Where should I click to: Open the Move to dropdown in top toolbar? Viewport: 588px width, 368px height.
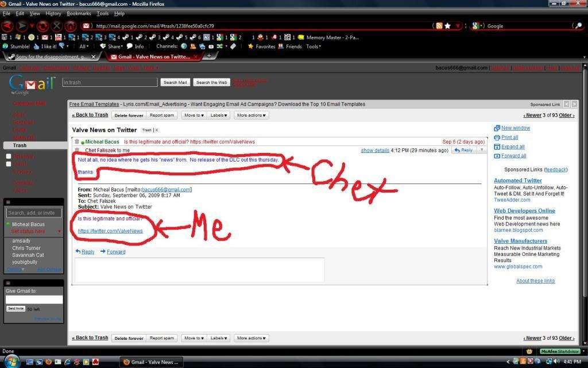click(x=194, y=115)
